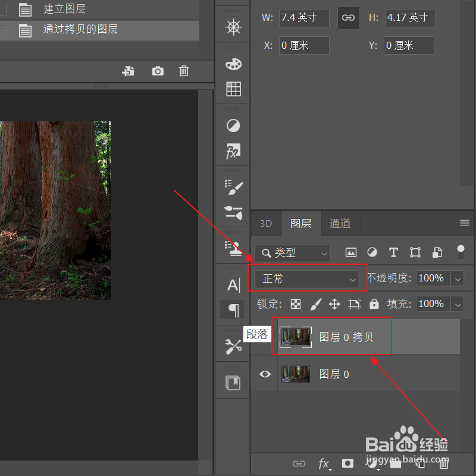Create new snapshot camera icon in History
The image size is (476, 476).
(x=158, y=71)
